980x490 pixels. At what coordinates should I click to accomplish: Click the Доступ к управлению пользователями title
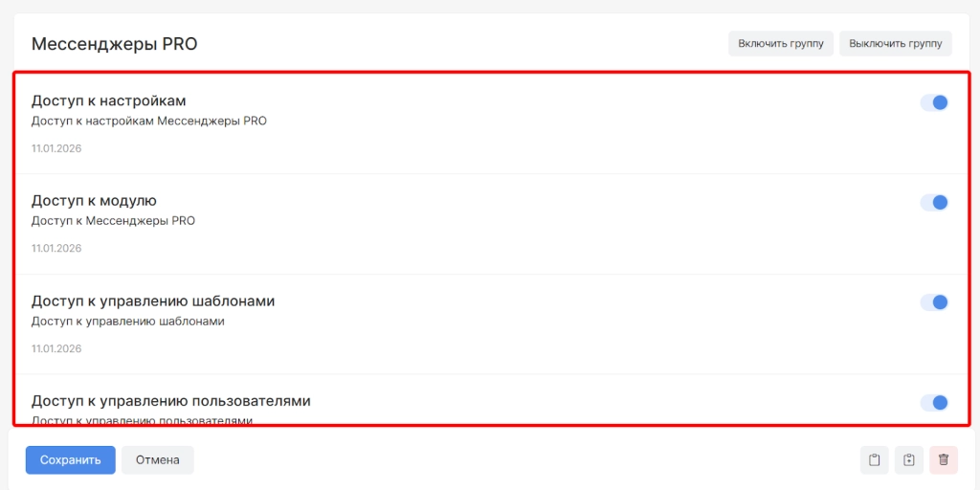[x=170, y=401]
